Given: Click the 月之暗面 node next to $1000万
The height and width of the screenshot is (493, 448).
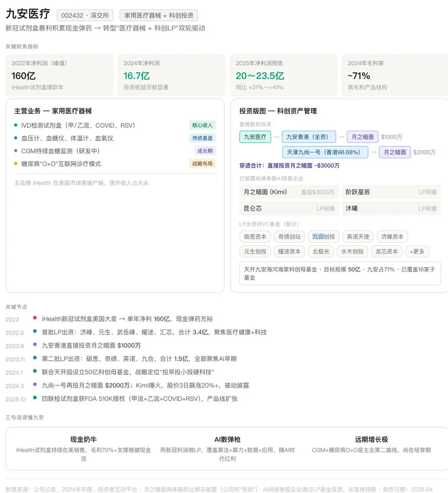Looking at the screenshot, I should pyautogui.click(x=363, y=137).
